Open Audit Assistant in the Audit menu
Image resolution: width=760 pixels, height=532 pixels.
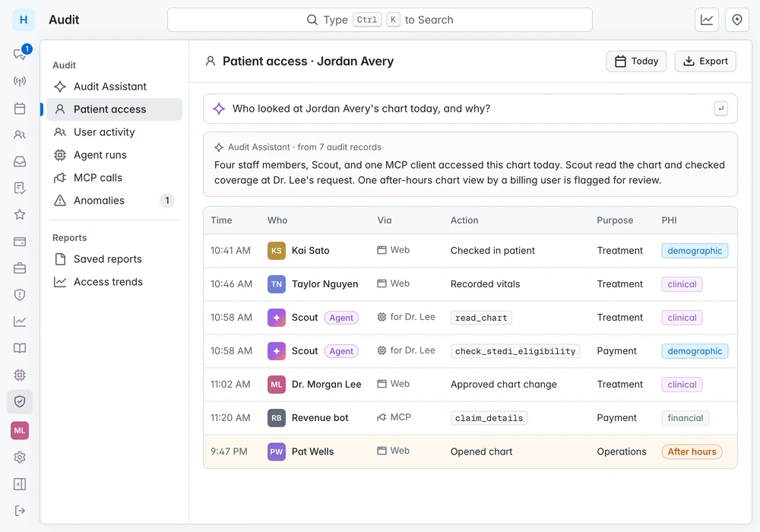coord(115,87)
